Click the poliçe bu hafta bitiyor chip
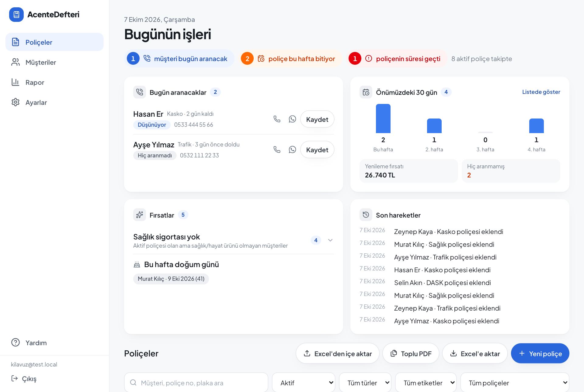Screen dimensions: 584x392 tap(290, 59)
